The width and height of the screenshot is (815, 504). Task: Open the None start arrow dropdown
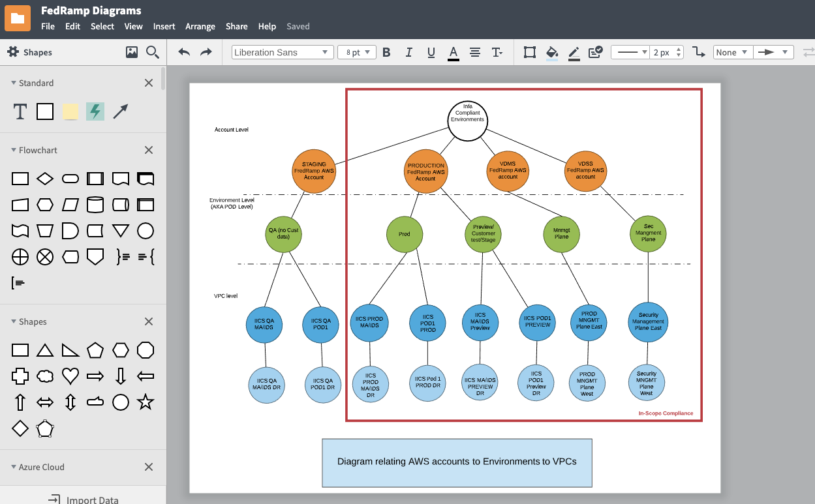[x=733, y=52]
